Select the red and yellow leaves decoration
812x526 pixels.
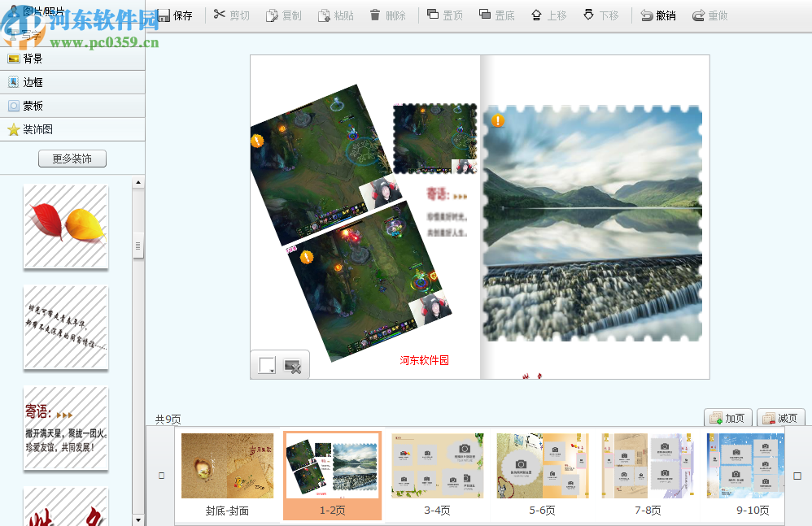[x=66, y=227]
